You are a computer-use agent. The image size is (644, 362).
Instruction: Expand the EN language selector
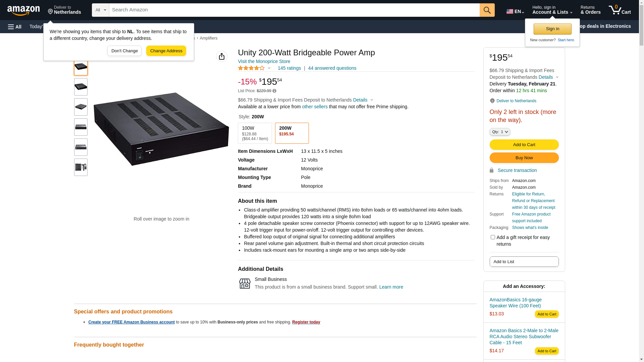click(x=515, y=11)
